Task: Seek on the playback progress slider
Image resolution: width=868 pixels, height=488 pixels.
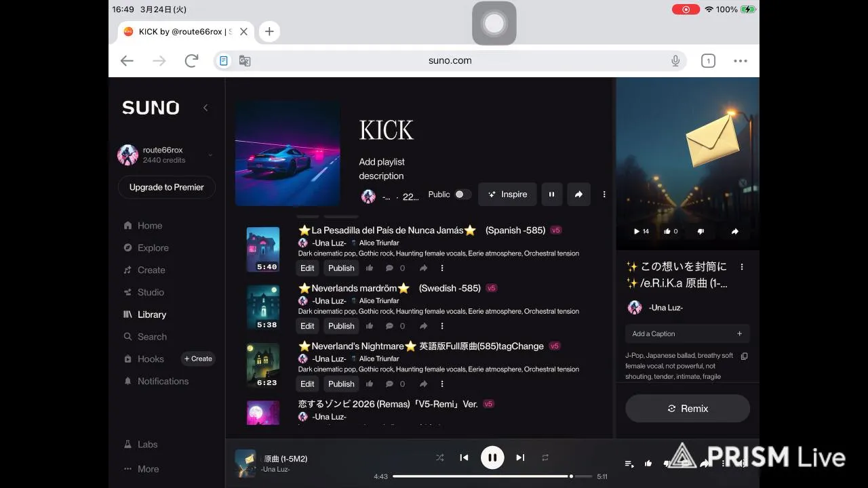Action: 492,476
